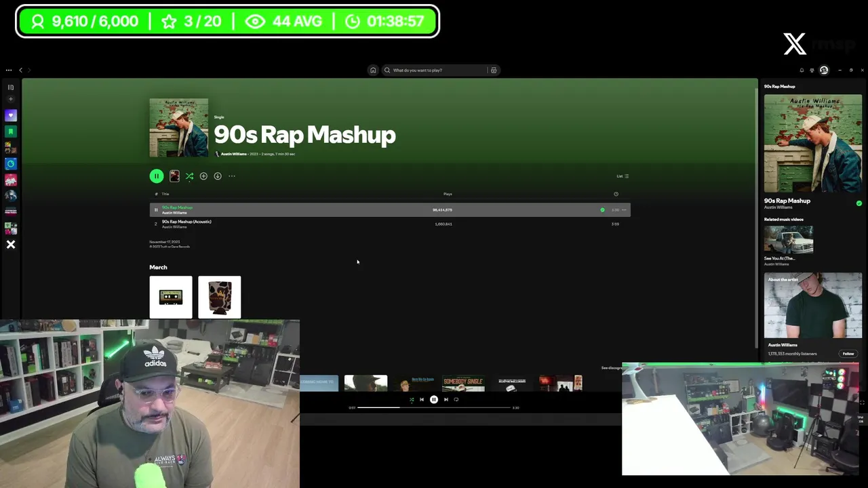Toggle shuffle in the bottom player bar
Screen dimensions: 868x488
[x=411, y=400]
